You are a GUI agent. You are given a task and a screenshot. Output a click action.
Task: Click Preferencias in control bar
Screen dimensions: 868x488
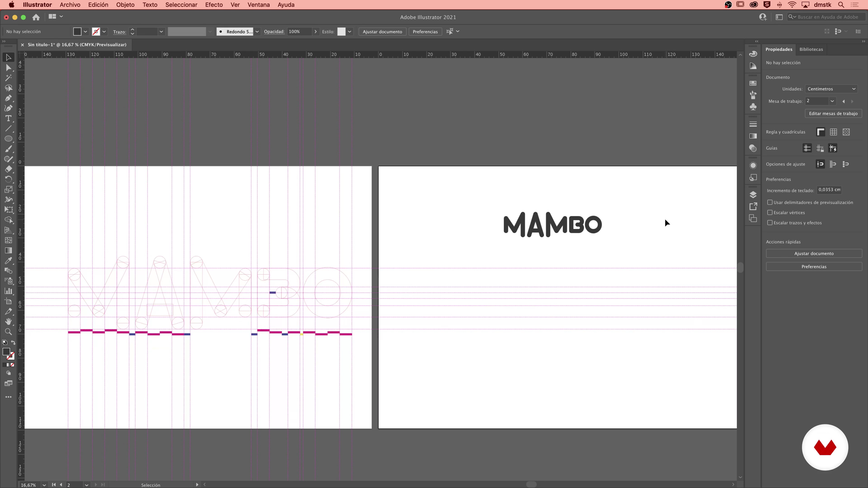[425, 32]
